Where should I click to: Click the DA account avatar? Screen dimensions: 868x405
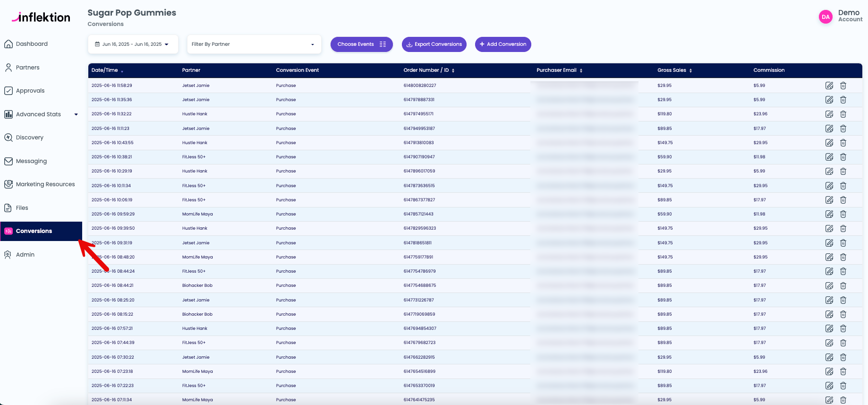pyautogui.click(x=825, y=17)
